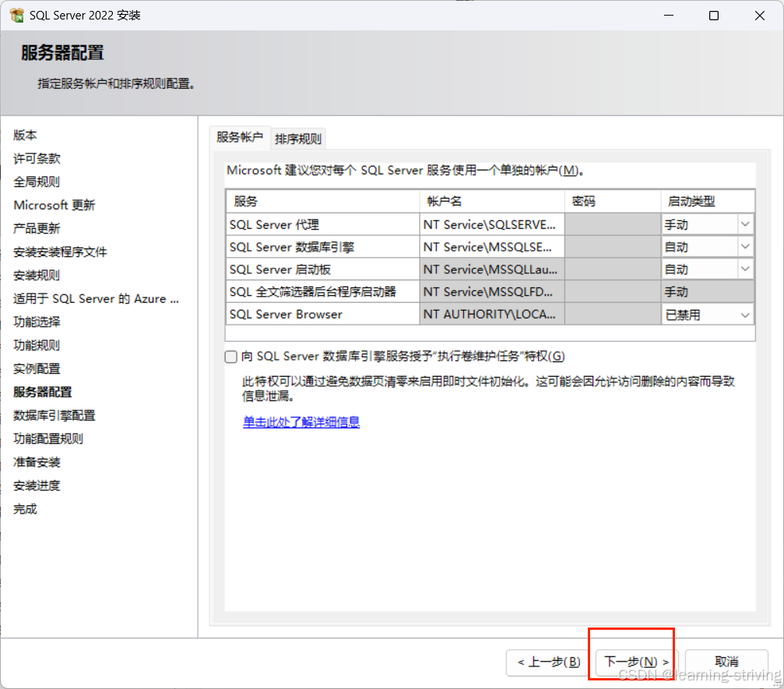Maximize the SQL Server 2022 setup window

tap(714, 16)
